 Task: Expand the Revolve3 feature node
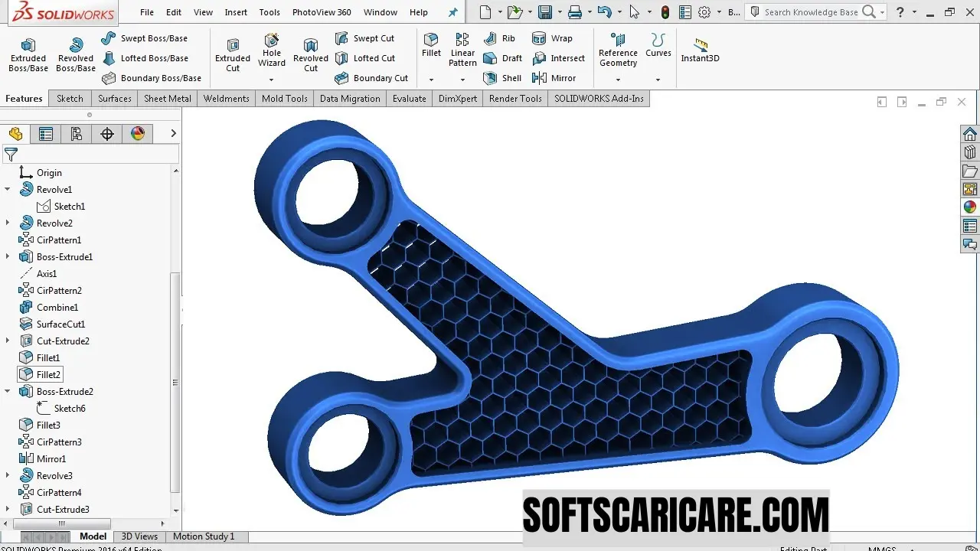point(8,475)
